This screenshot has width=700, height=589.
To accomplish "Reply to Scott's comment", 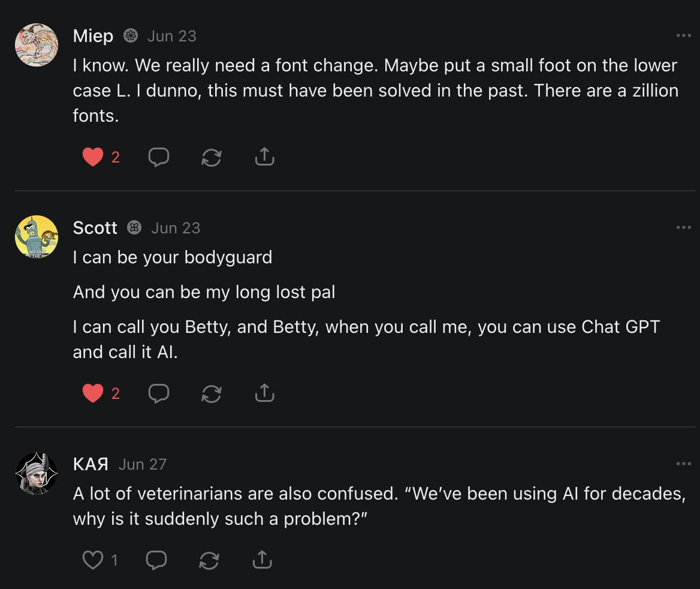I will coord(159,393).
